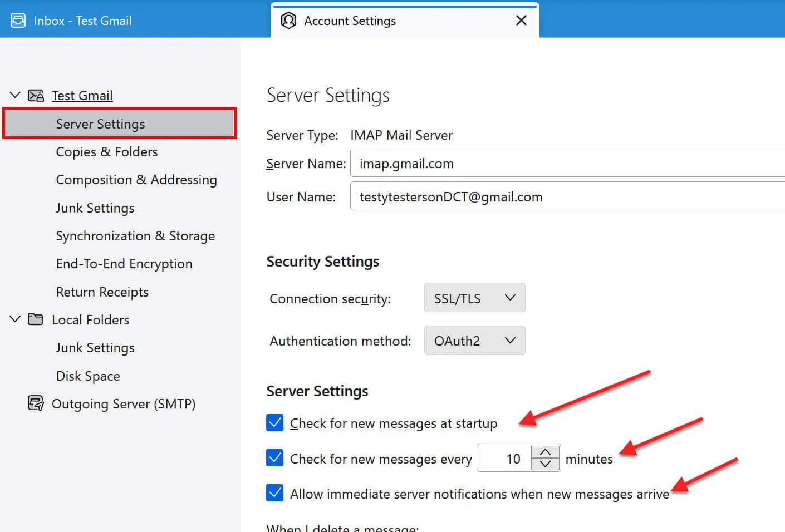Screen dimensions: 785x532
Task: Select Local Folders in the sidebar
Action: (91, 320)
